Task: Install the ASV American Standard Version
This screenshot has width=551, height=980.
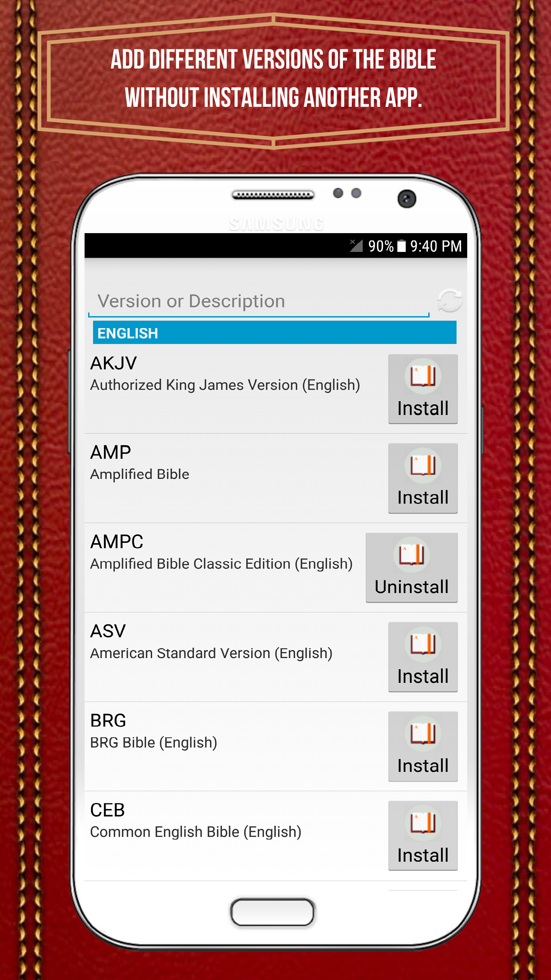Action: pyautogui.click(x=423, y=657)
